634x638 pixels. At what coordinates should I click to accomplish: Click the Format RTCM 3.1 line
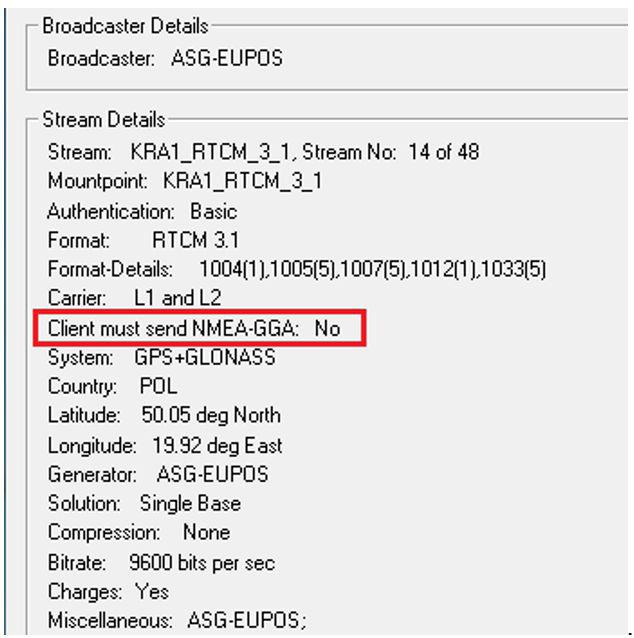143,240
